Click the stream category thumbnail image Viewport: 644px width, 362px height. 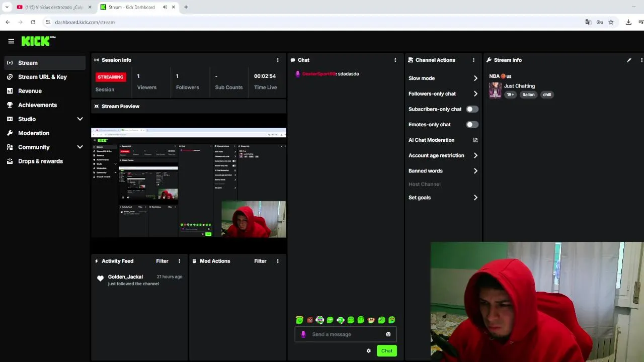[495, 90]
